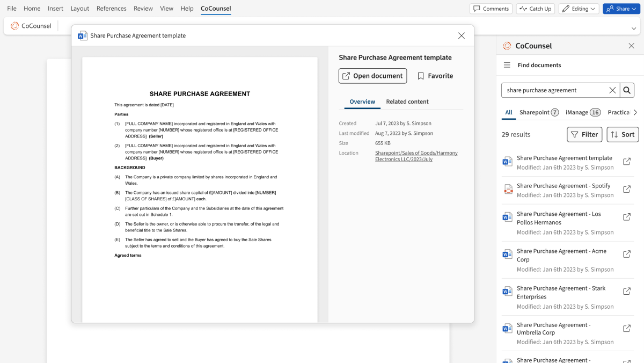Screen dimensions: 644x363
Task: Switch to the Home ribbon tab
Action: click(x=32, y=9)
